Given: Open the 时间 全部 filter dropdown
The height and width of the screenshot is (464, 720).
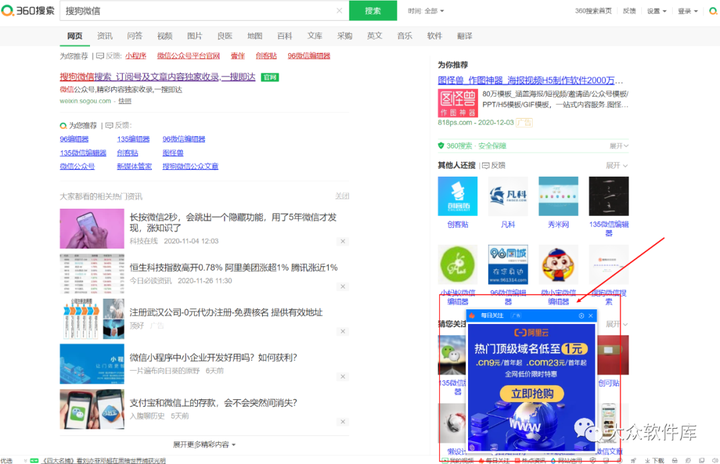Looking at the screenshot, I should pyautogui.click(x=426, y=11).
